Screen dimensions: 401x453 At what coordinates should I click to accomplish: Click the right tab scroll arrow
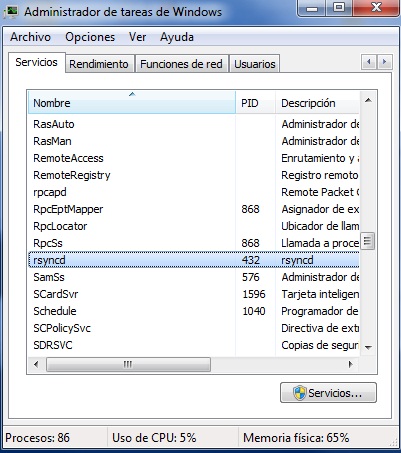[384, 62]
